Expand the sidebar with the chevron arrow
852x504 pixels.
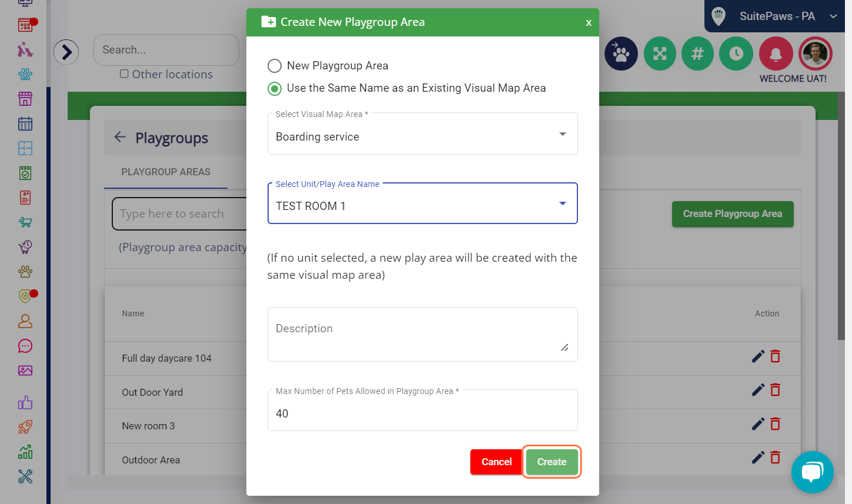tap(66, 52)
